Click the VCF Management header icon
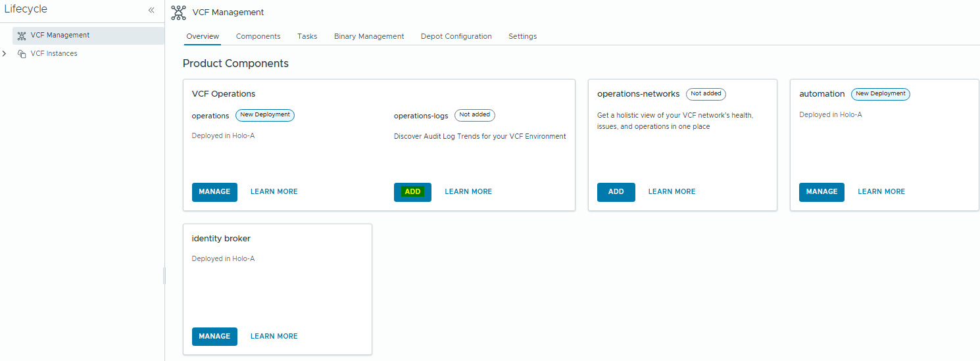This screenshot has width=980, height=361. [x=178, y=12]
